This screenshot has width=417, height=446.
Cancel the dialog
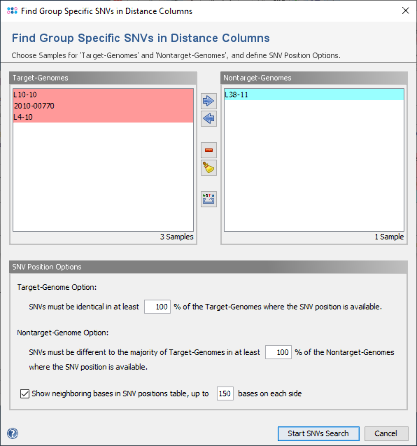386,433
